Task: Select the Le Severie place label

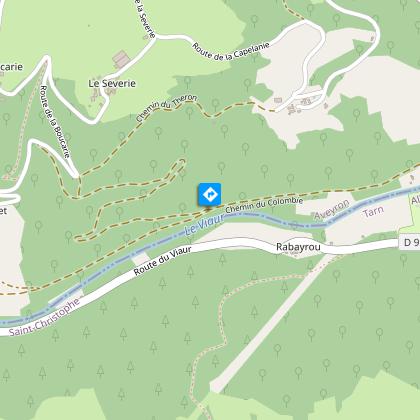Action: [x=112, y=83]
